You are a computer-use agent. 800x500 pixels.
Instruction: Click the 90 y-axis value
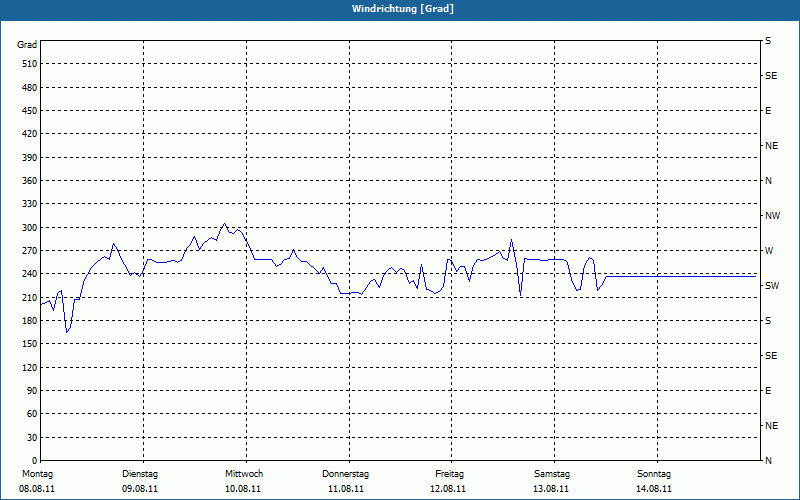coord(32,391)
